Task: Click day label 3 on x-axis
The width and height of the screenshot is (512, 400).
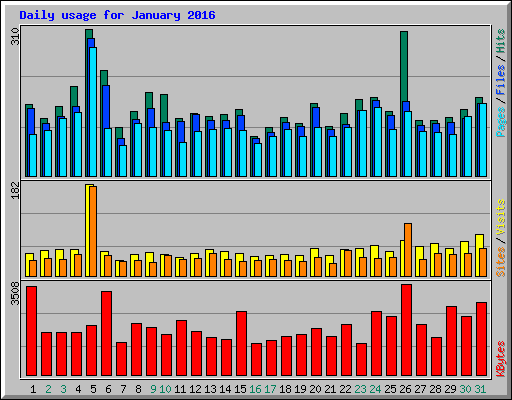Action: (x=63, y=389)
